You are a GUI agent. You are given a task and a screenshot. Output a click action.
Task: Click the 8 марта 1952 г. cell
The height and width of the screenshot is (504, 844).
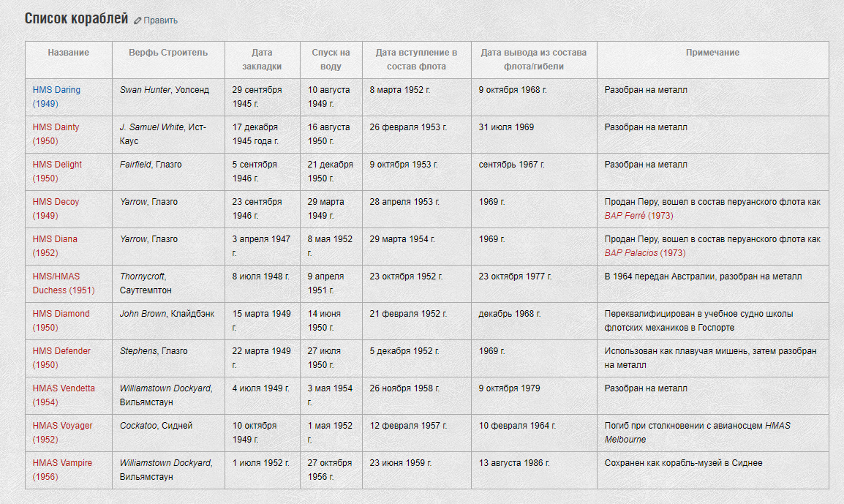(x=417, y=97)
